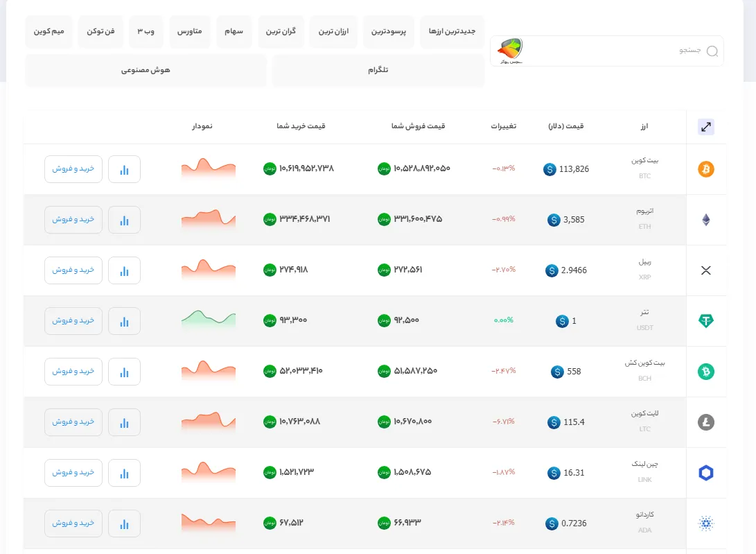The width and height of the screenshot is (756, 554).
Task: Click the Bitcoin (BTC) coin icon
Action: coord(705,169)
